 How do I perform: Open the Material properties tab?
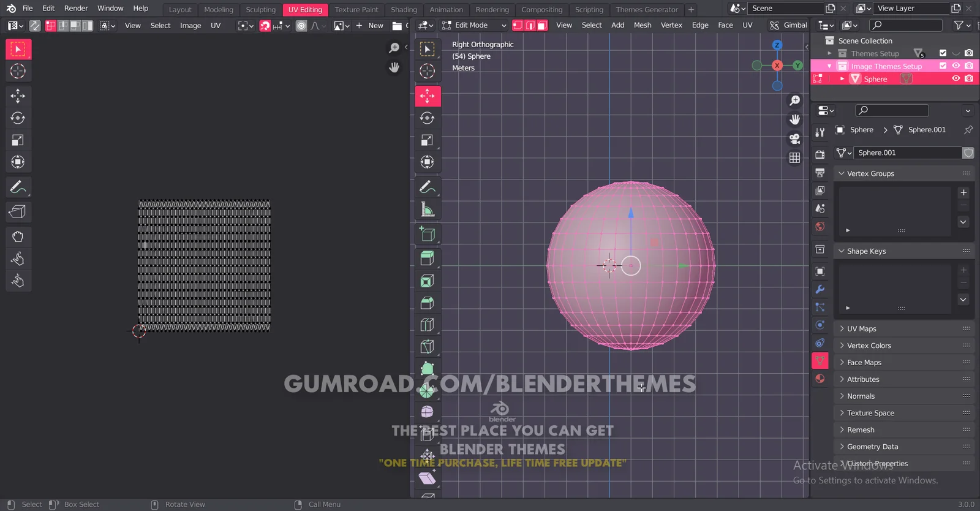[x=820, y=379]
